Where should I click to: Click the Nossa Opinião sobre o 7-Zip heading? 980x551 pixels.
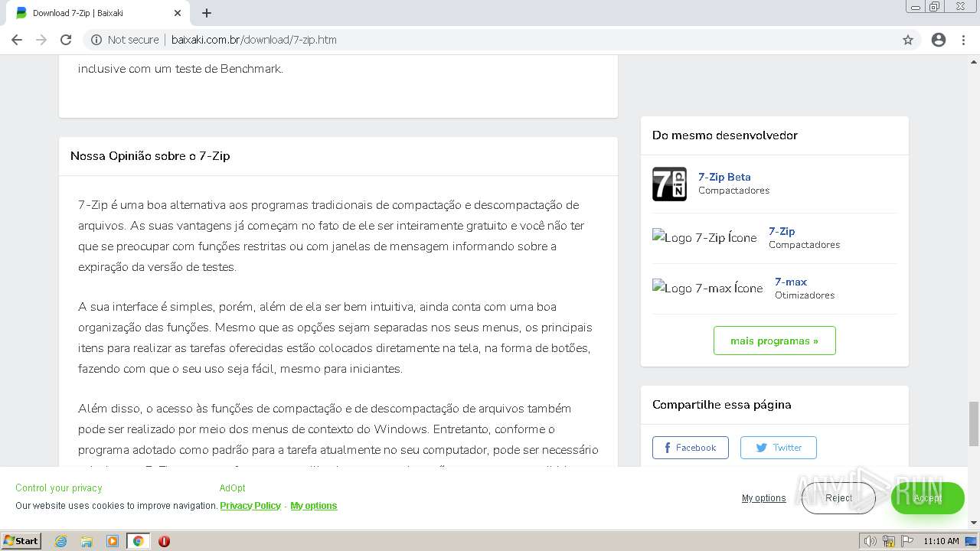[x=150, y=156]
